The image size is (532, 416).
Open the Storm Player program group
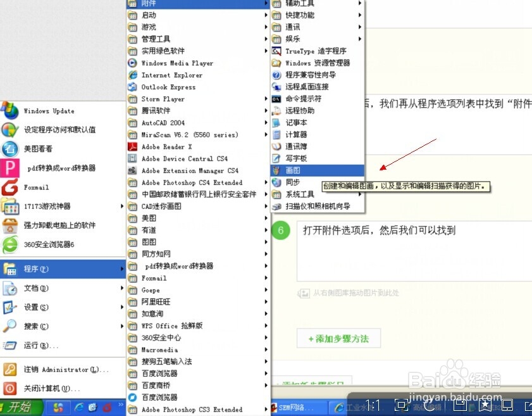click(x=198, y=99)
